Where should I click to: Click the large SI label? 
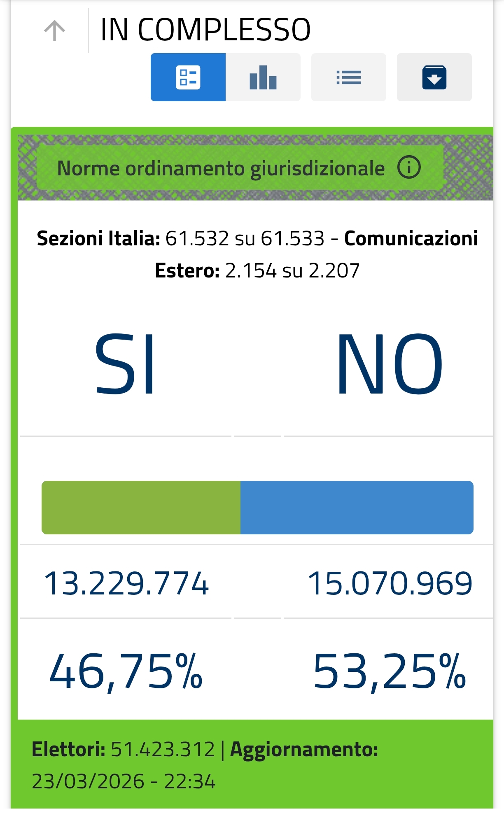pos(125,364)
